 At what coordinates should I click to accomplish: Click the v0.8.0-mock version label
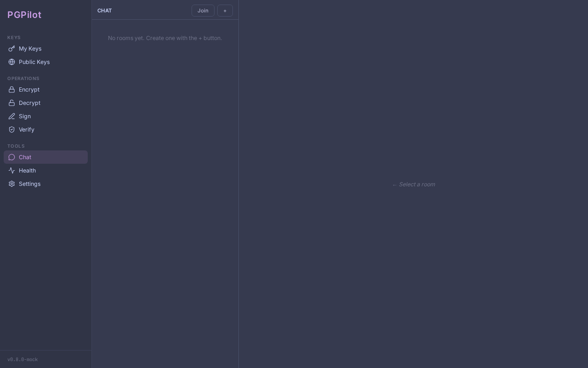pos(23,360)
